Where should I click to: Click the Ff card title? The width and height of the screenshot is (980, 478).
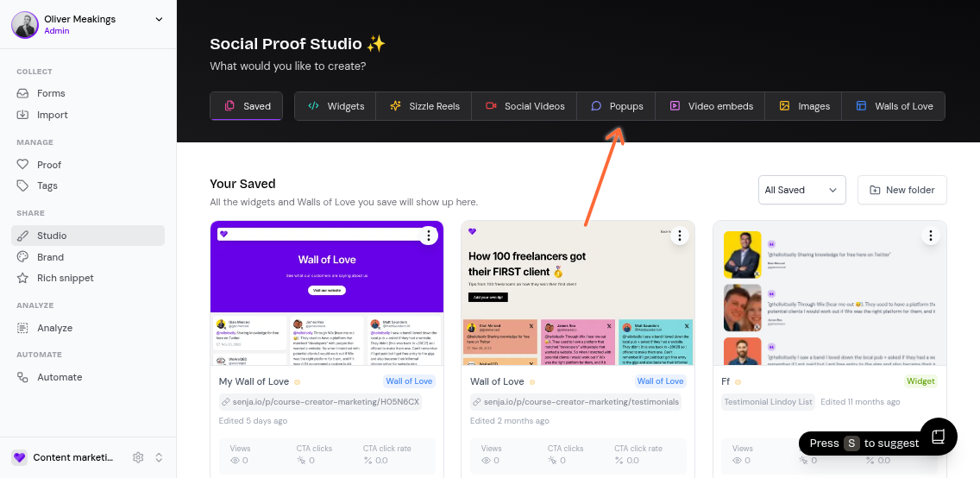pos(726,381)
